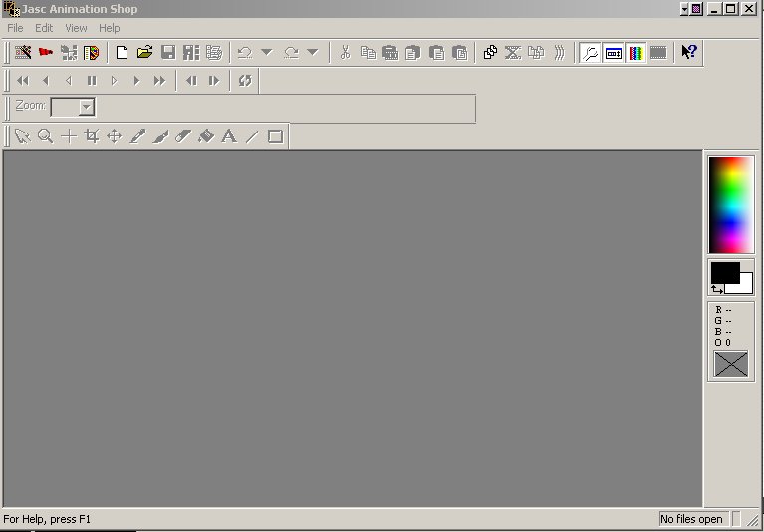Screen dimensions: 764x532
Task: Select the Text tool A
Action: [229, 136]
